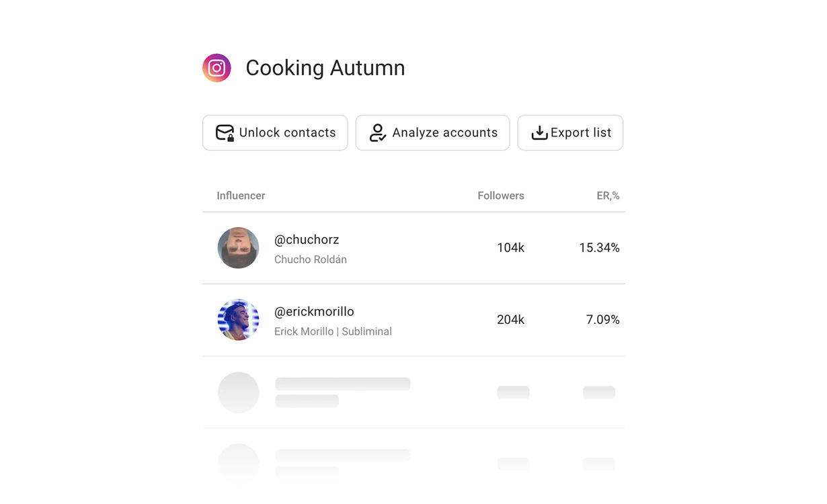
Task: Click the Instagram logo icon
Action: coord(216,67)
